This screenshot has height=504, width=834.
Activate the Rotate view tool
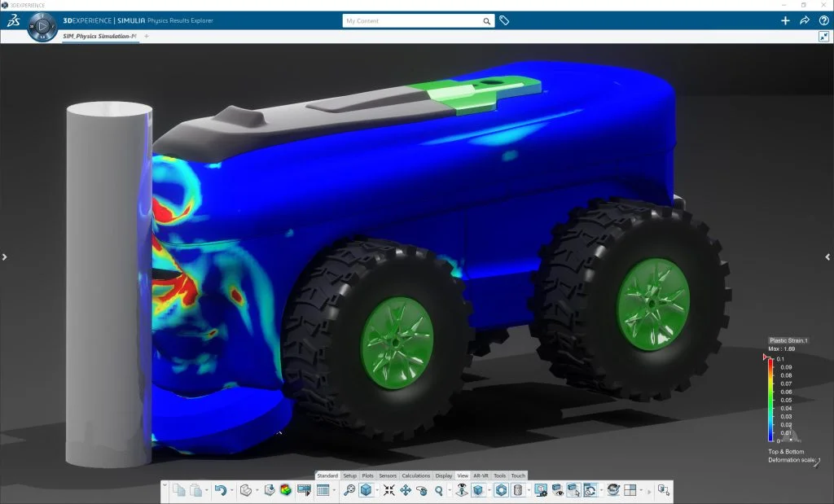pyautogui.click(x=423, y=490)
